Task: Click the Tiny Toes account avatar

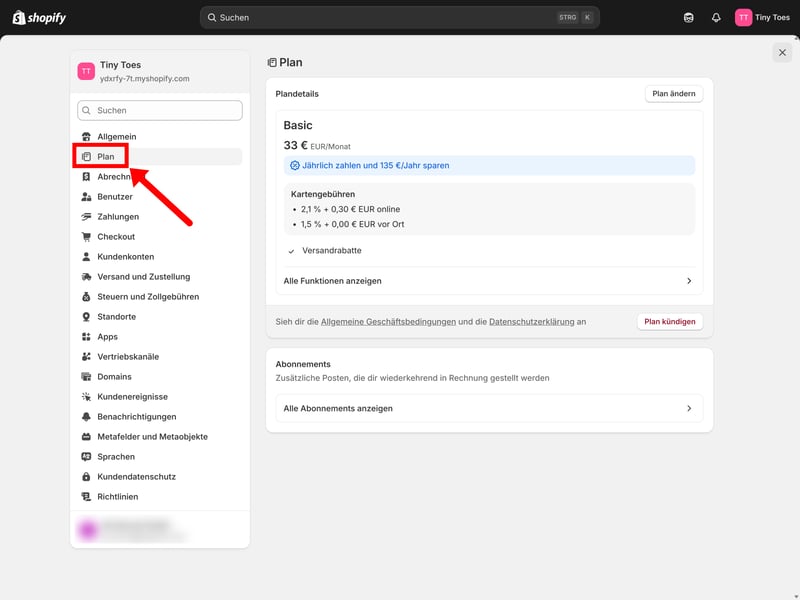Action: click(x=743, y=17)
